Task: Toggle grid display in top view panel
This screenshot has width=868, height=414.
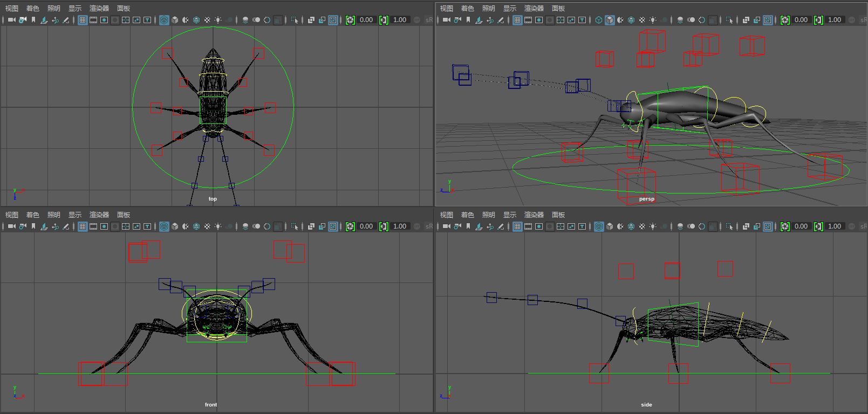Action: pos(83,20)
